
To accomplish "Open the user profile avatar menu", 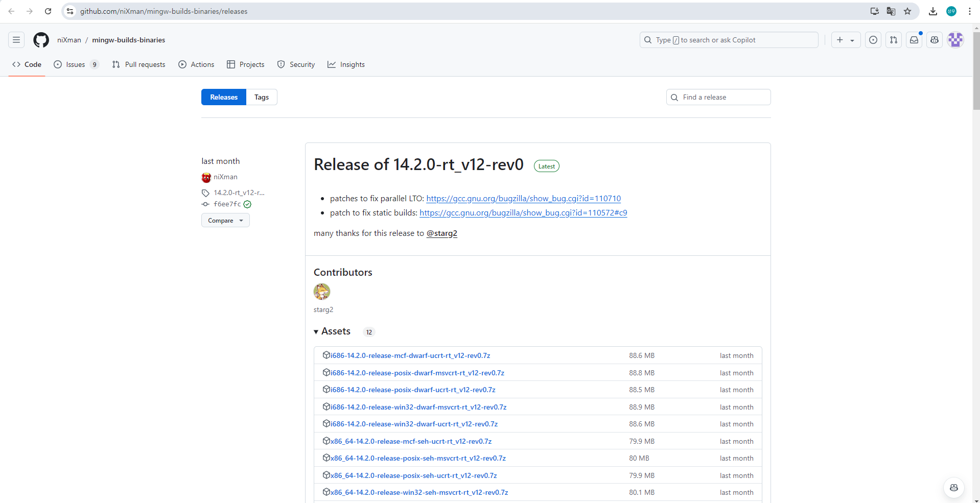I will (x=955, y=40).
